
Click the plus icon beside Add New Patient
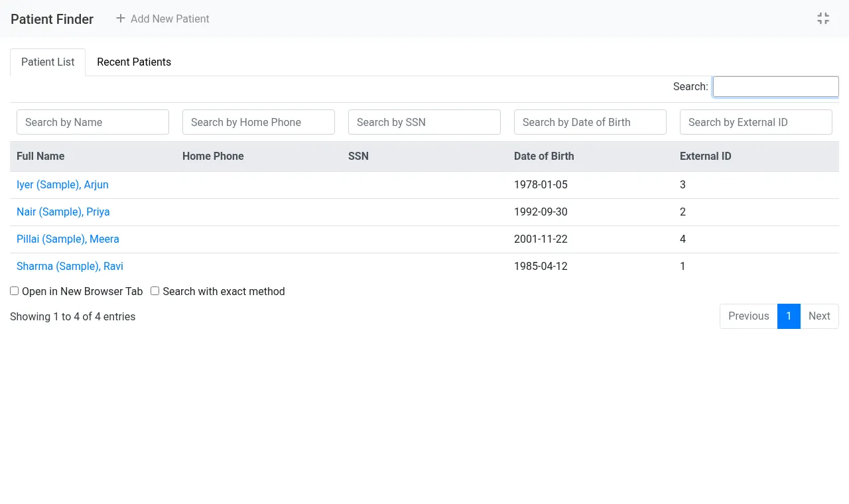point(121,19)
